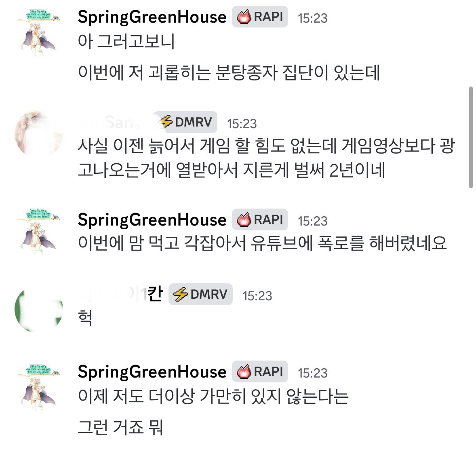Screen dimensions: 476x460
Task: Select the "헉" message
Action: point(85,318)
